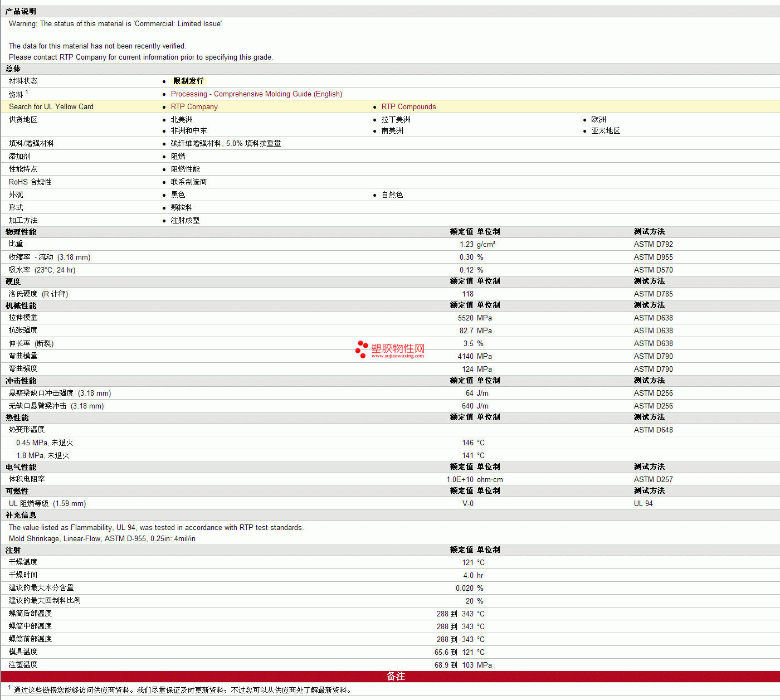Select the ASTM D792 test method cell
This screenshot has width=780, height=700.
[x=653, y=245]
